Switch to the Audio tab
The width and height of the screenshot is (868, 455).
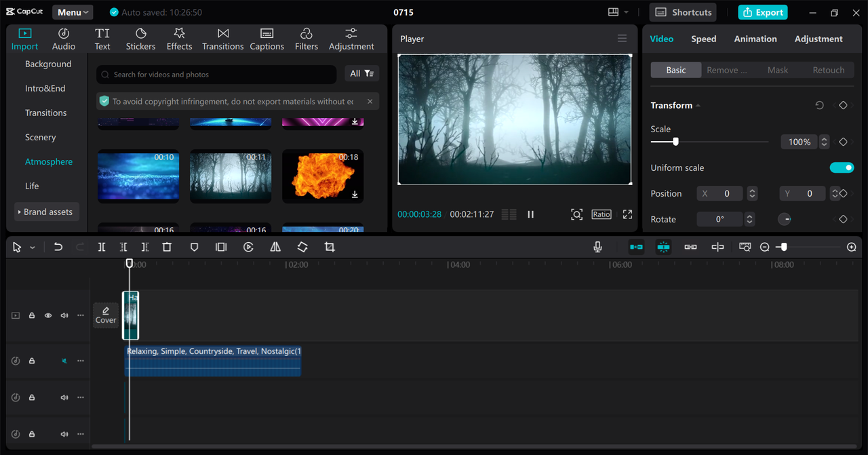click(x=64, y=39)
